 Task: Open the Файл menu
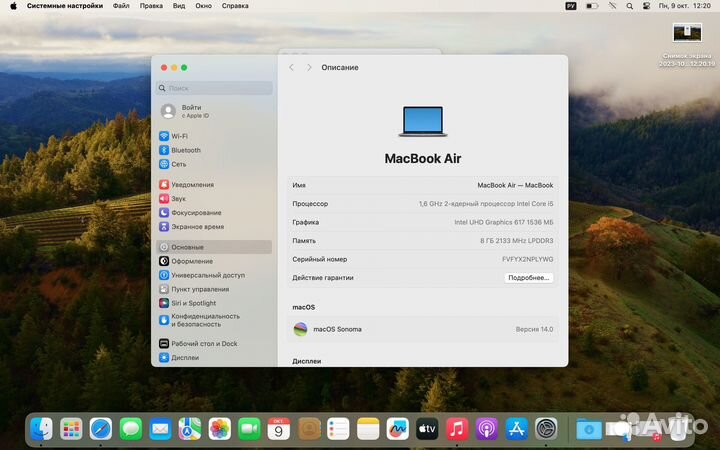tap(121, 6)
